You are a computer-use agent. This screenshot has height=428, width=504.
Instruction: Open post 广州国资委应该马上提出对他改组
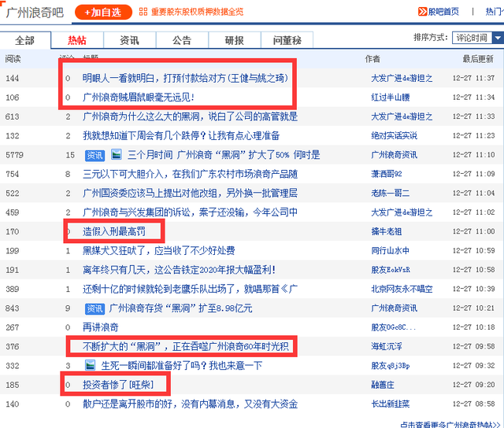click(x=190, y=194)
